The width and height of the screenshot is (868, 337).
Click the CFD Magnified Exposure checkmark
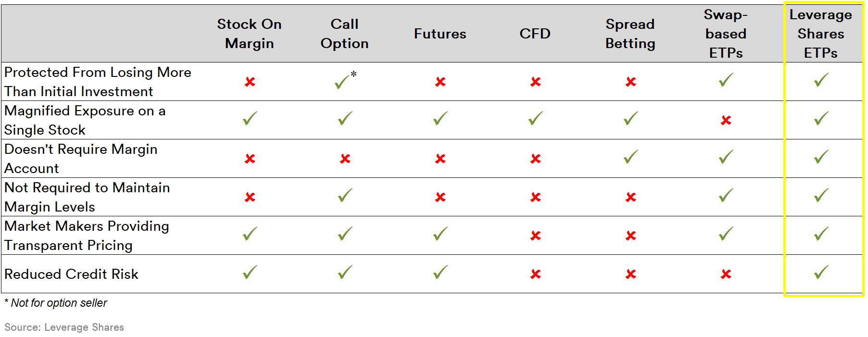536,118
